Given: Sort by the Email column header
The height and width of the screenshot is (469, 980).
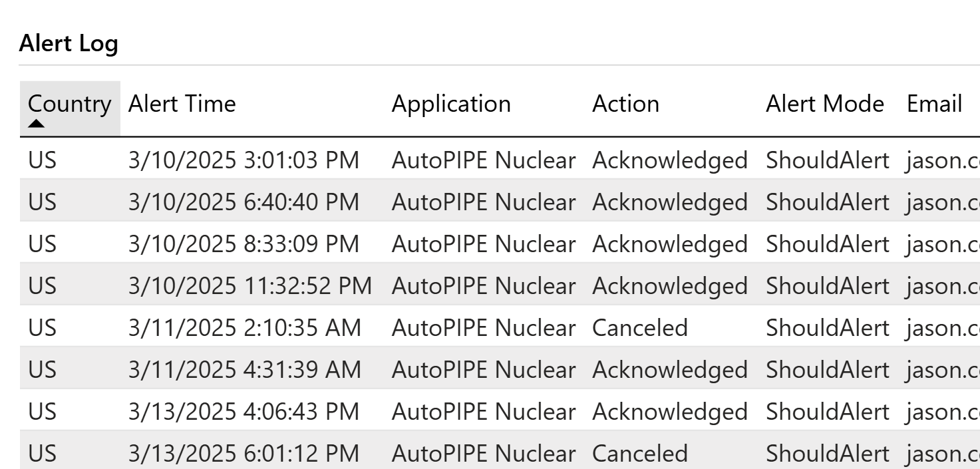Looking at the screenshot, I should tap(934, 104).
